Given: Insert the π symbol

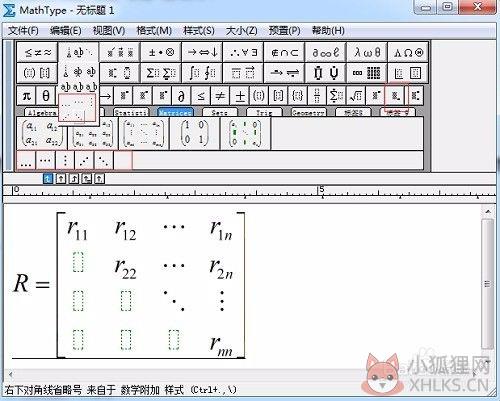Looking at the screenshot, I should tap(26, 96).
